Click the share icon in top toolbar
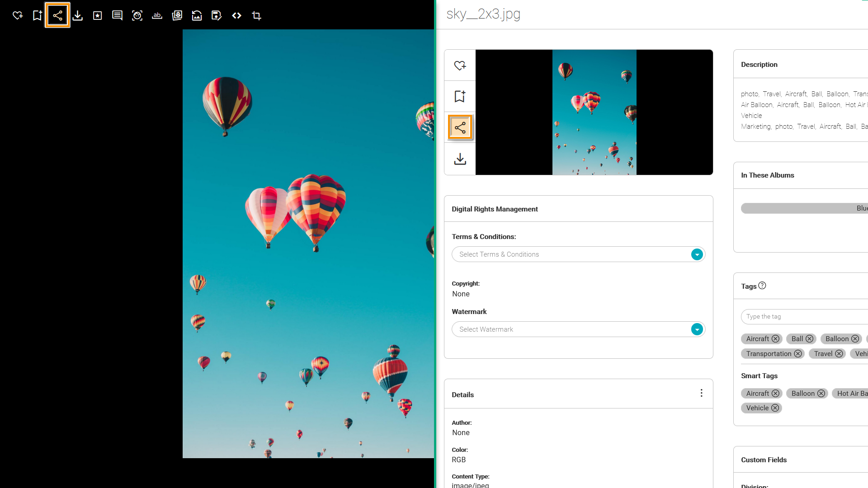868x488 pixels. (x=57, y=16)
